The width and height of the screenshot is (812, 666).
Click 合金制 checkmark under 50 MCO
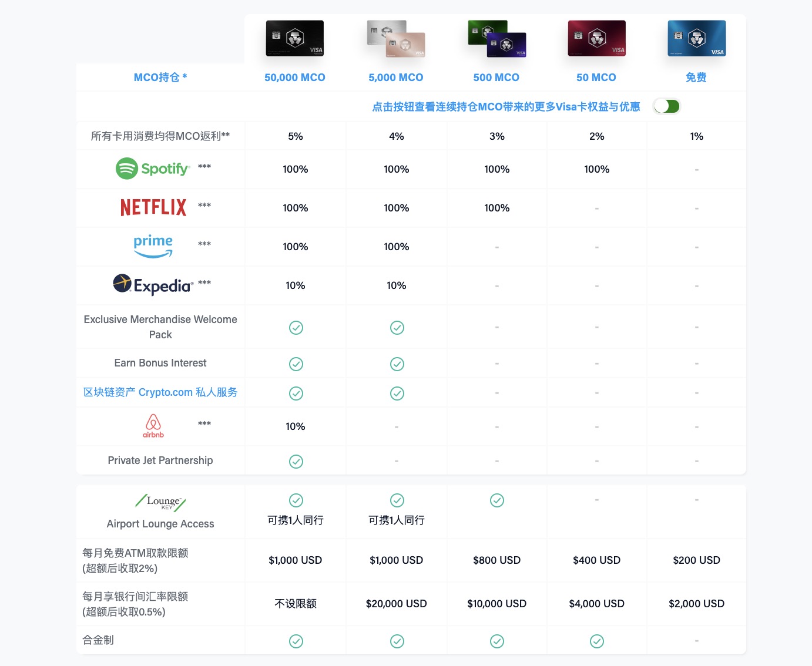coord(597,641)
